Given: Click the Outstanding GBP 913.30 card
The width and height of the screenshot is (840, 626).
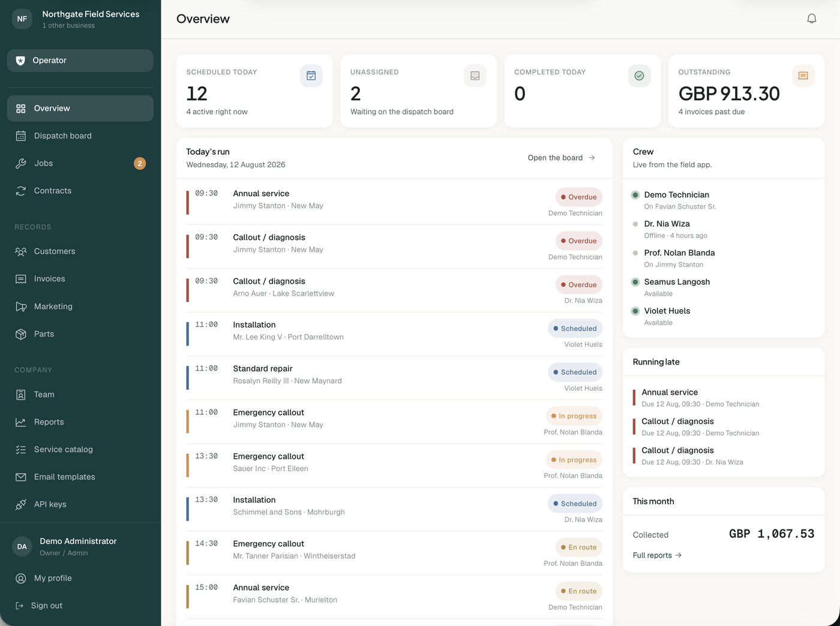Looking at the screenshot, I should tap(746, 91).
